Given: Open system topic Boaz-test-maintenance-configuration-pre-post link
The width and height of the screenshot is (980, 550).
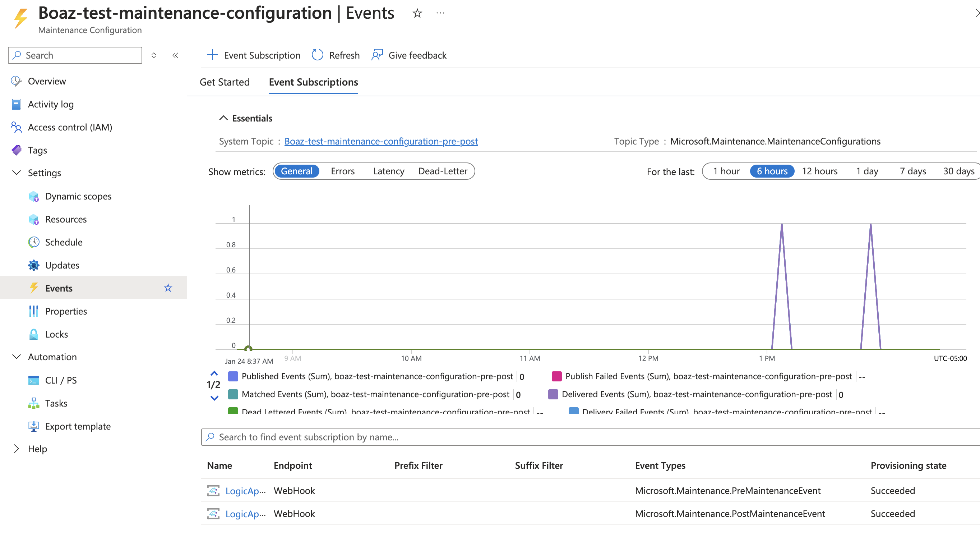Looking at the screenshot, I should click(x=381, y=141).
